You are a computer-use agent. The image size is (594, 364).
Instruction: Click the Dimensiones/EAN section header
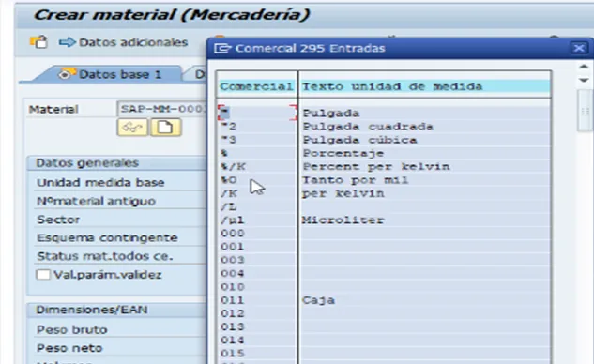point(91,310)
